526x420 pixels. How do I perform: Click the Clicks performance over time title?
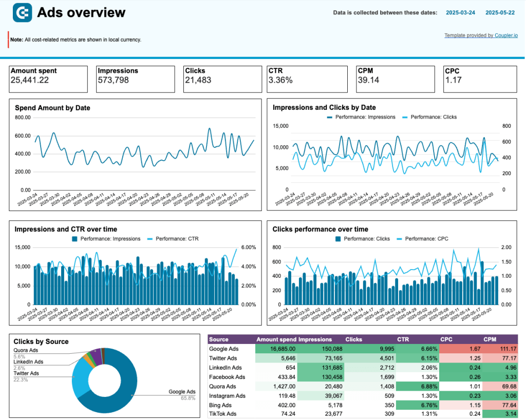(x=321, y=230)
